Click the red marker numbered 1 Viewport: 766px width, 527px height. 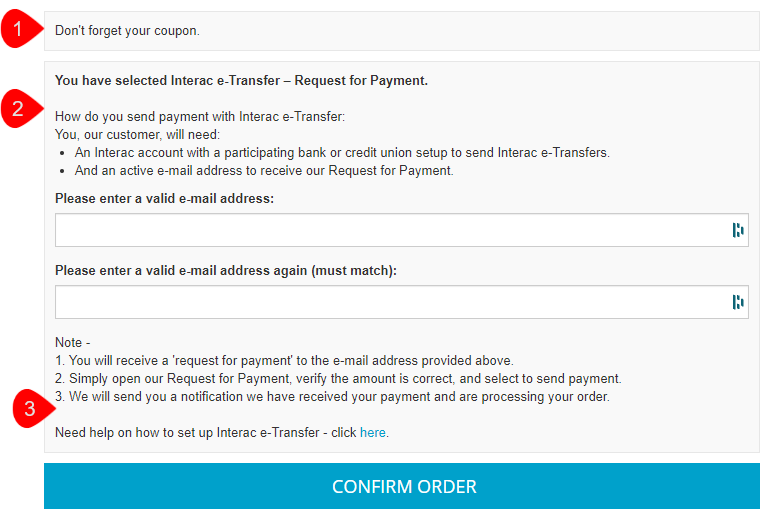tap(16, 30)
